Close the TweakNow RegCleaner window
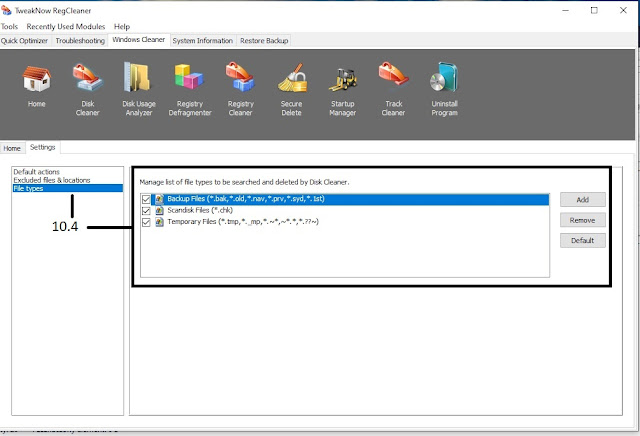The image size is (640, 436). pyautogui.click(x=623, y=11)
